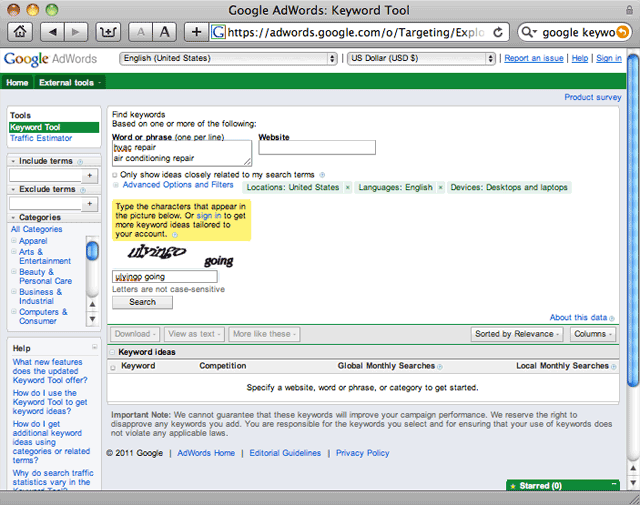Open the View as text menu
The image size is (640, 505).
(x=194, y=334)
